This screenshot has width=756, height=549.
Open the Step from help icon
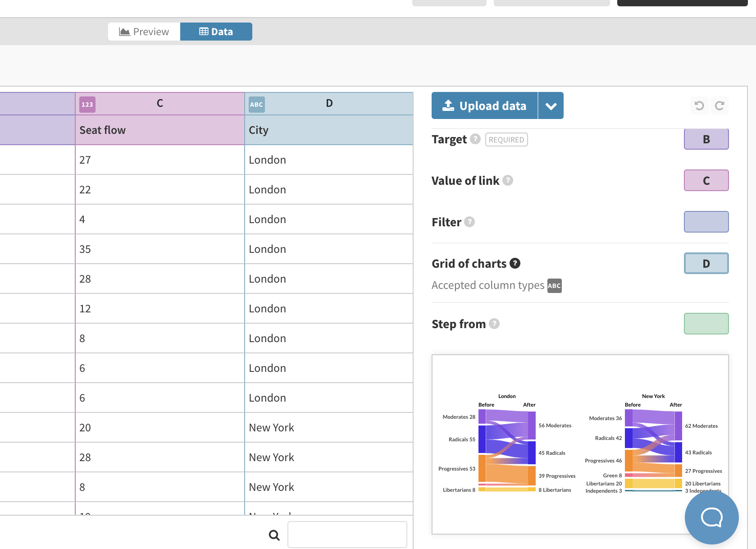[x=494, y=324]
